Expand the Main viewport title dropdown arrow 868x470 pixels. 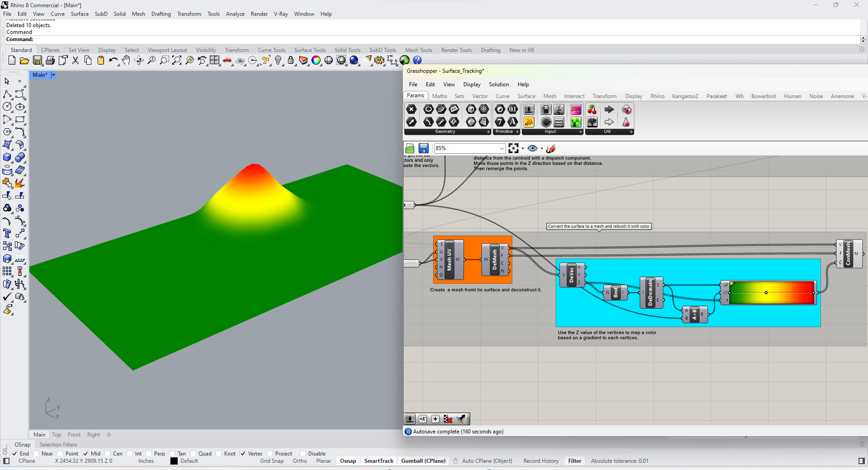point(53,75)
